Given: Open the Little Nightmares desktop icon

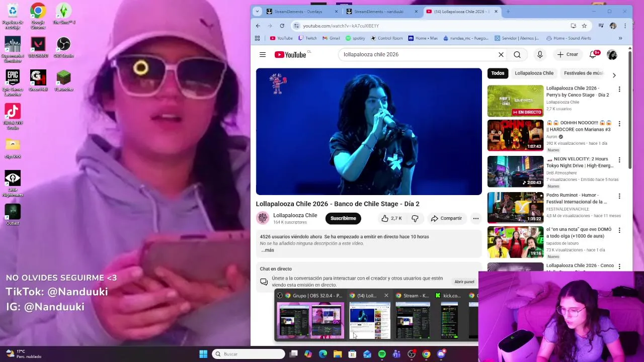Looking at the screenshot, I should pyautogui.click(x=13, y=184).
